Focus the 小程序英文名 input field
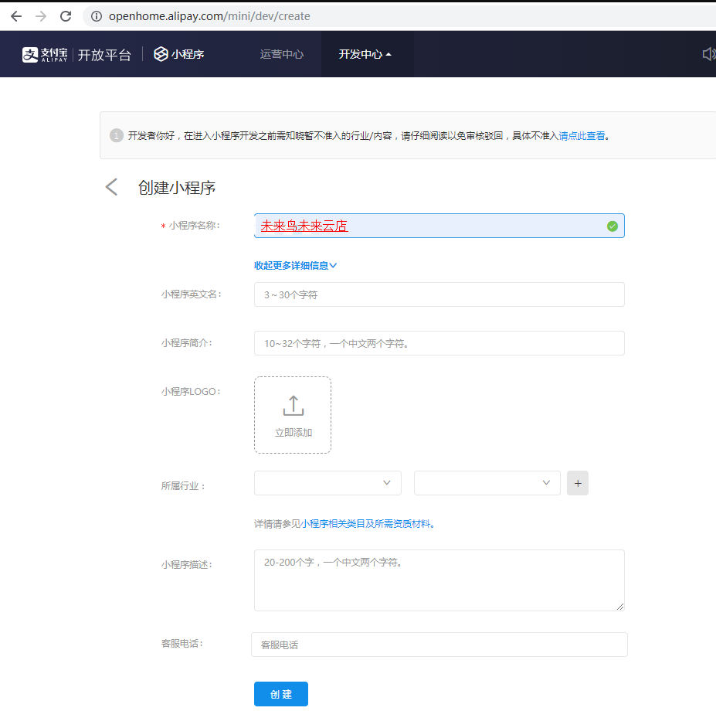 439,294
